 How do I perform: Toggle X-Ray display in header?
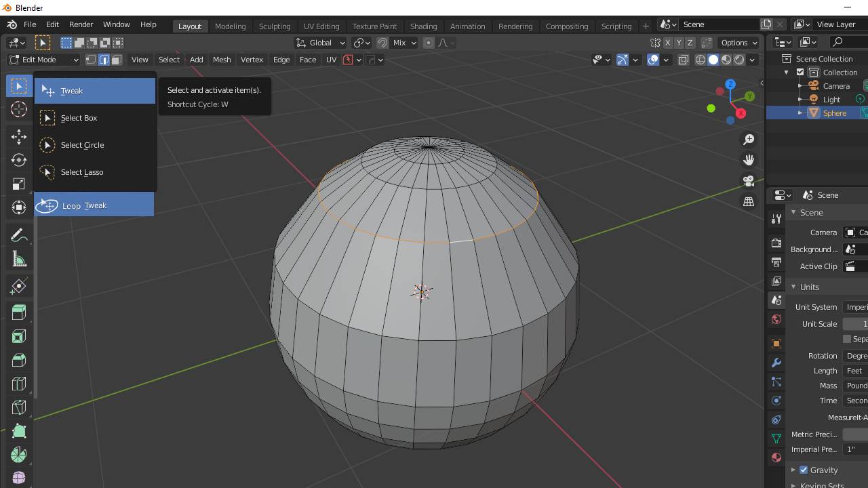(684, 60)
